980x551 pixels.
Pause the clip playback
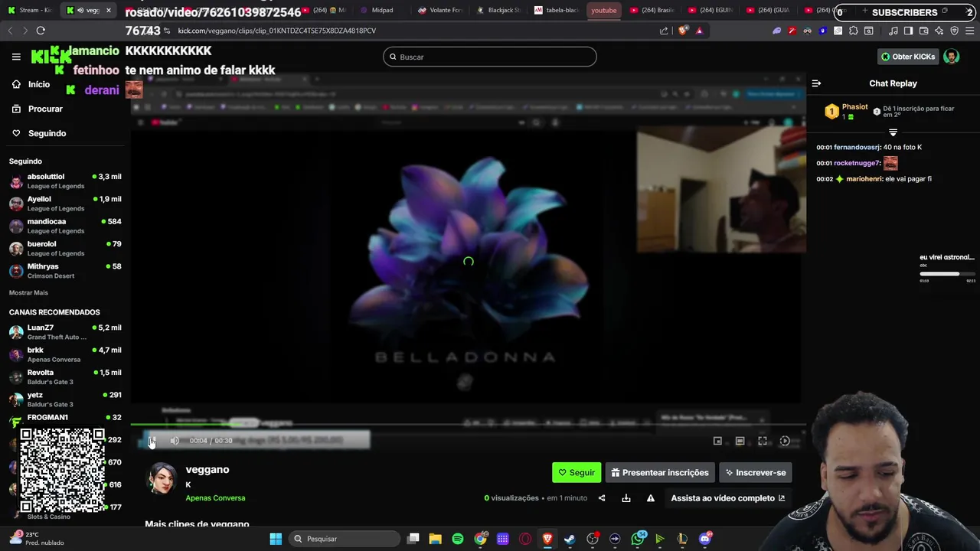pyautogui.click(x=152, y=441)
